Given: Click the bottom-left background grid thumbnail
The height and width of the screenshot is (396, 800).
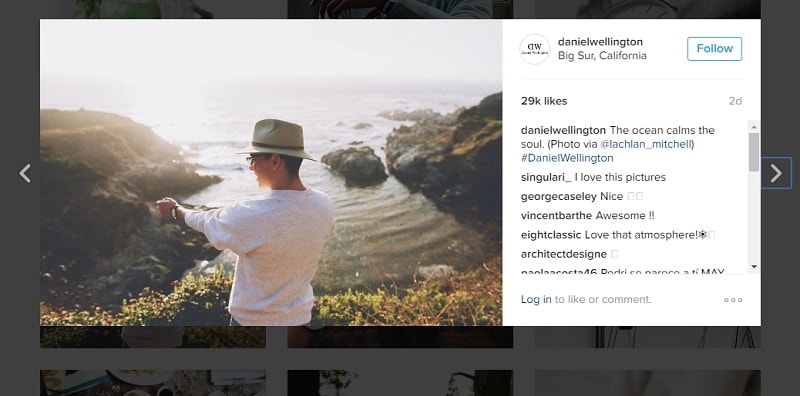Looking at the screenshot, I should (153, 383).
